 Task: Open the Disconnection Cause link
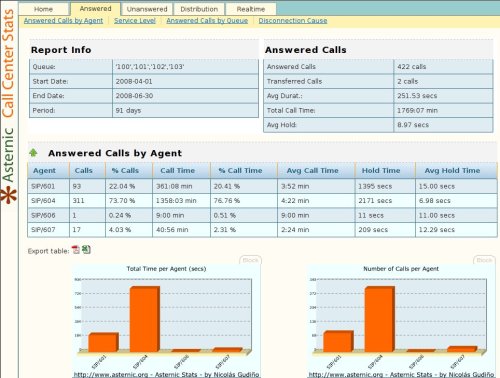pos(293,21)
